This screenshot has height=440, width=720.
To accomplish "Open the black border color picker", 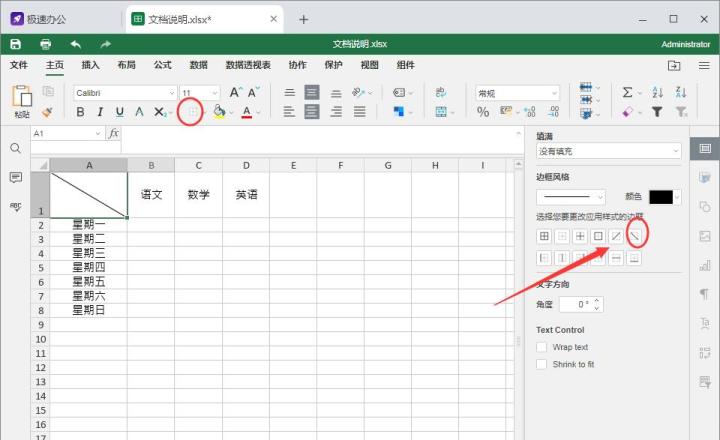I will [664, 197].
